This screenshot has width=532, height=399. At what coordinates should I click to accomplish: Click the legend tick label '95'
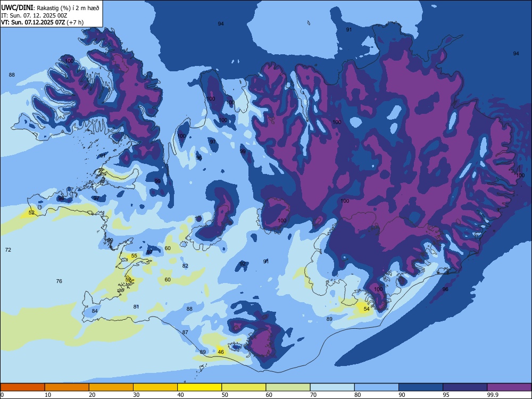coord(446,395)
